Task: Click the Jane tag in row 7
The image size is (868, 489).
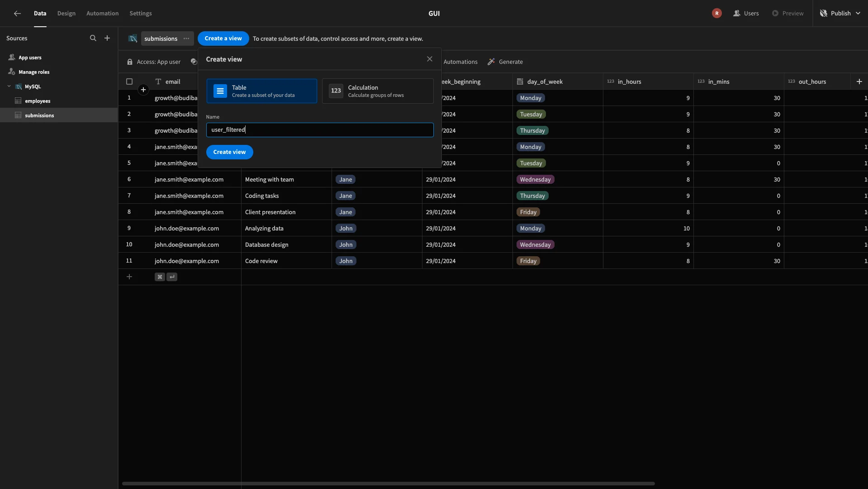Action: click(346, 196)
